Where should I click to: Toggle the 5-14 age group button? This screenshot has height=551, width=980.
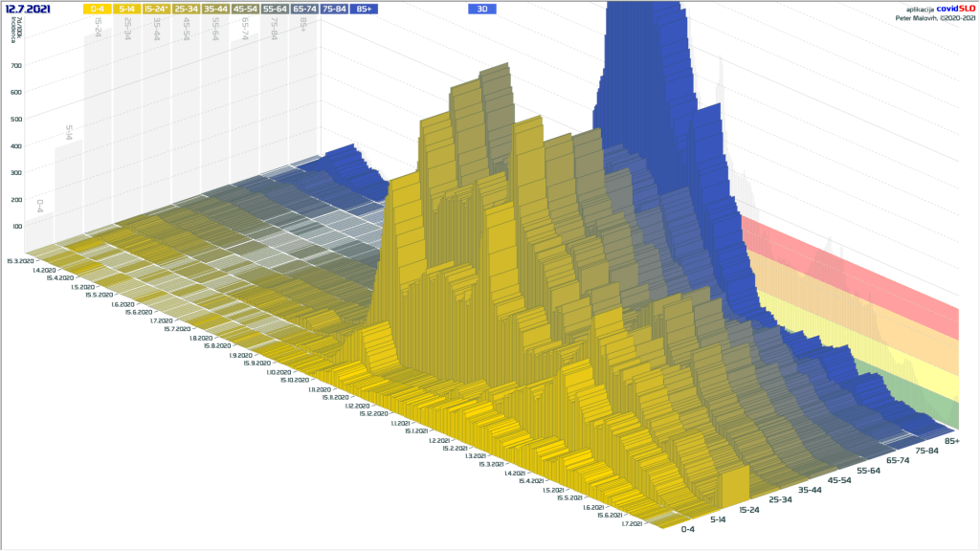click(x=127, y=9)
